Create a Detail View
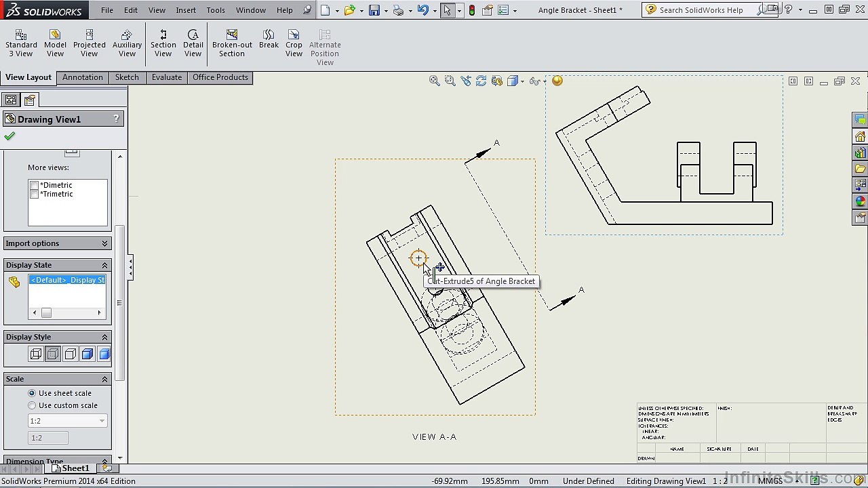The image size is (868, 488). (x=193, y=43)
